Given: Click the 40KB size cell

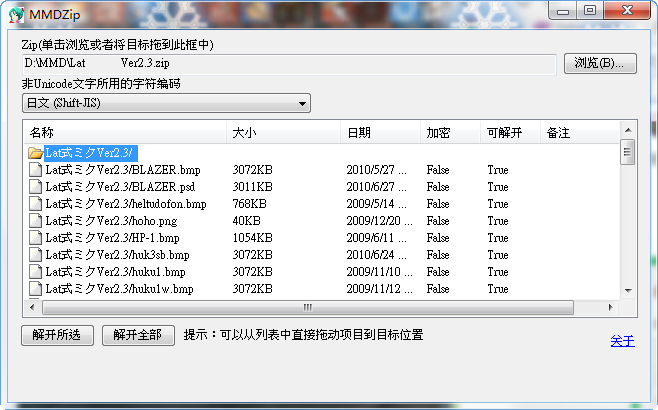Looking at the screenshot, I should tap(247, 221).
